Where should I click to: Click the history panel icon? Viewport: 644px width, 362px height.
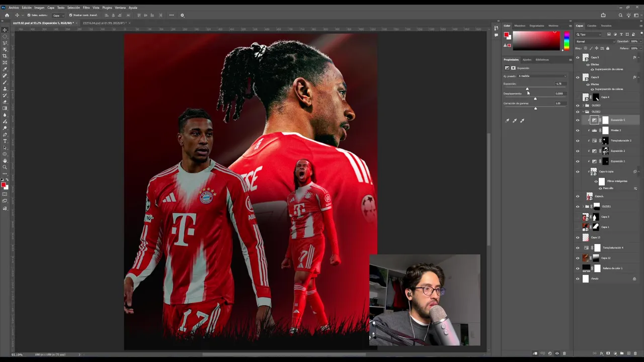click(496, 28)
